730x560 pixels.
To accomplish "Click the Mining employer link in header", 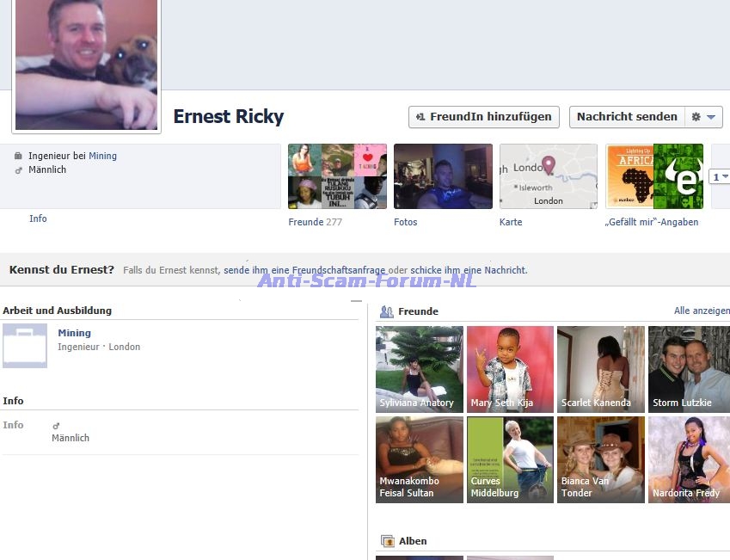I will [x=102, y=157].
